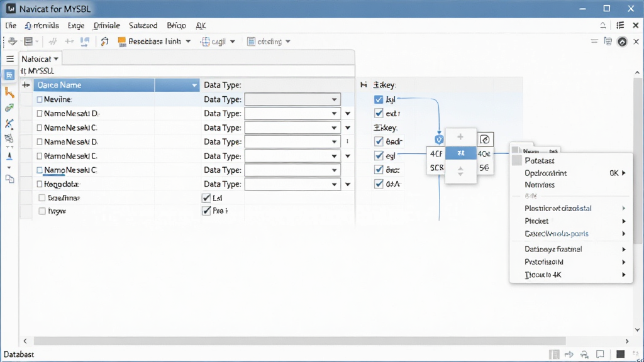The image size is (644, 362).
Task: Click the add row plus icon in header
Action: click(x=26, y=85)
